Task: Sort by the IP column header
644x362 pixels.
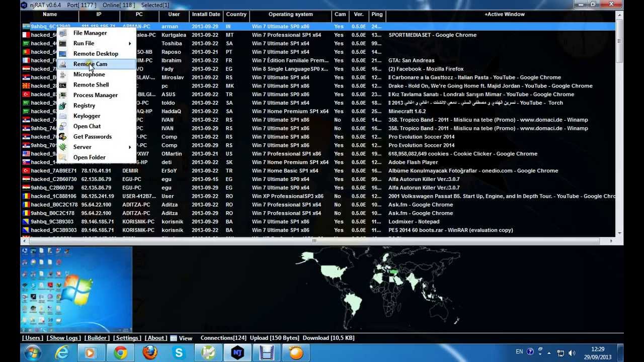Action: (99, 15)
